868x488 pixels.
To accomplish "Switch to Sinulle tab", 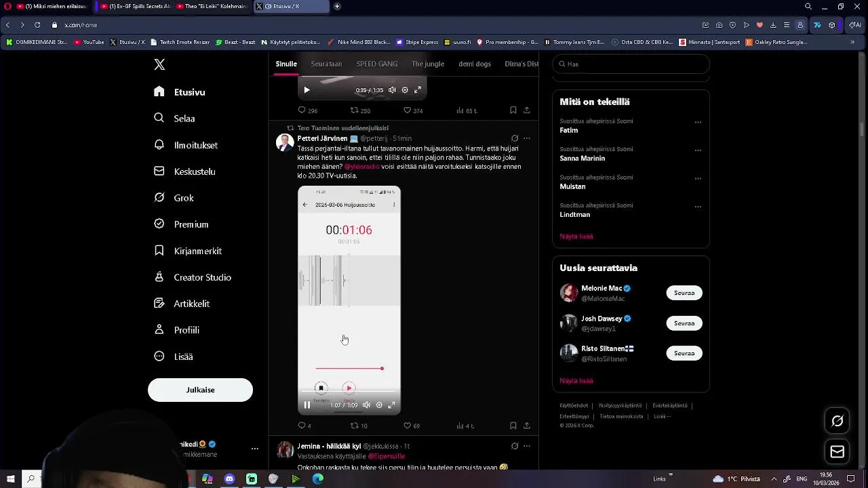I will (x=286, y=64).
